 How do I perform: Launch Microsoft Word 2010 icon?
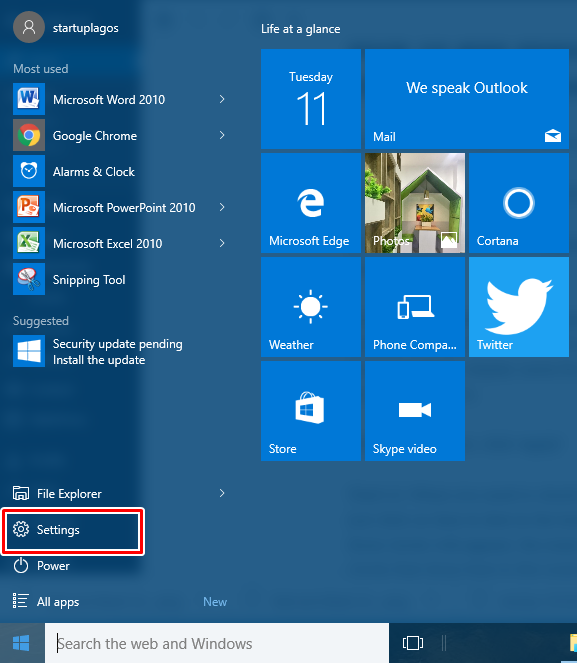29,99
